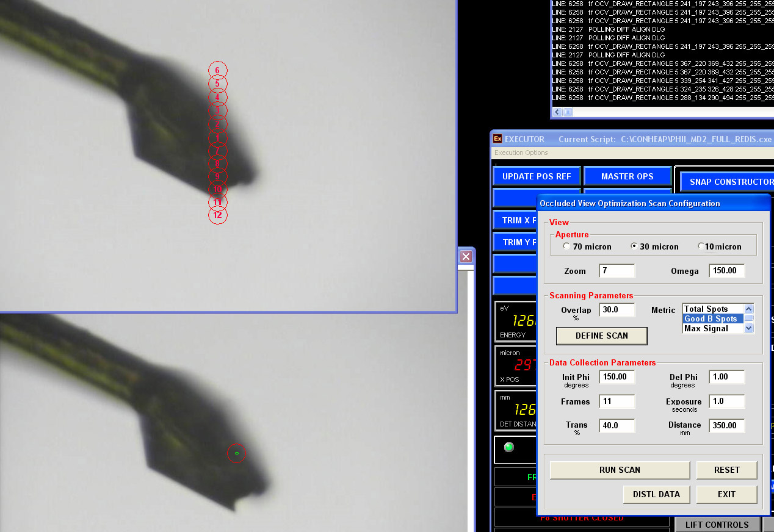Close the panel with the red X button
The image size is (774, 532).
(x=466, y=257)
